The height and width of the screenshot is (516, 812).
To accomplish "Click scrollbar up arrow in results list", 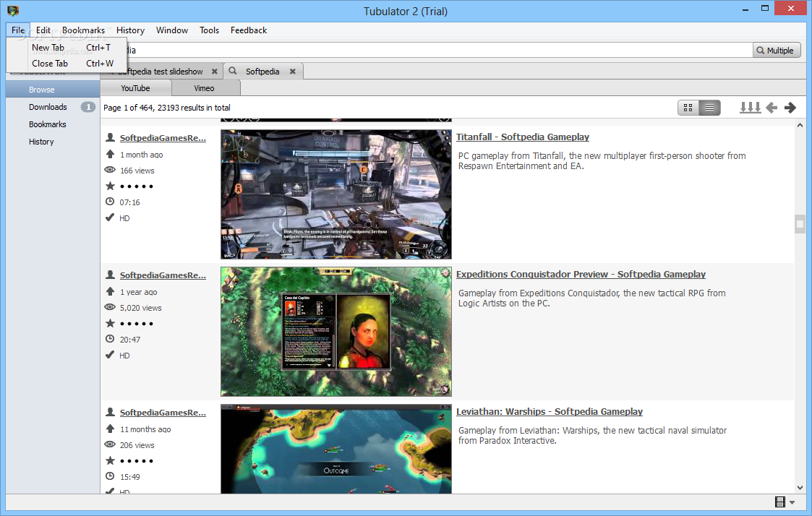I will click(800, 125).
